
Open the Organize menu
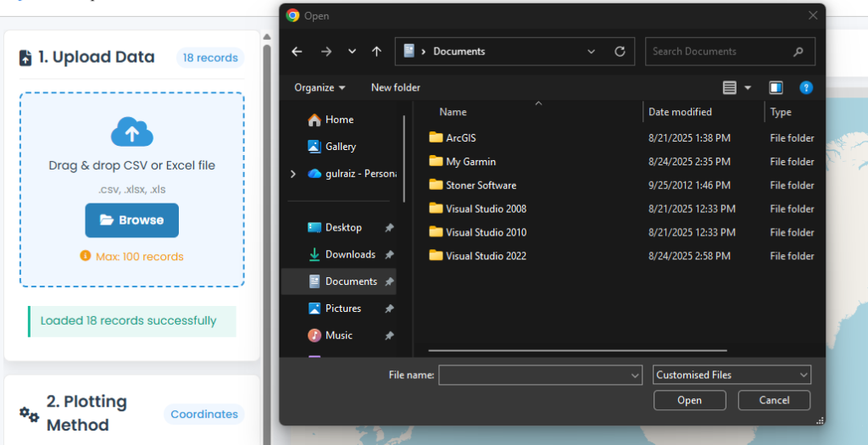pos(320,87)
